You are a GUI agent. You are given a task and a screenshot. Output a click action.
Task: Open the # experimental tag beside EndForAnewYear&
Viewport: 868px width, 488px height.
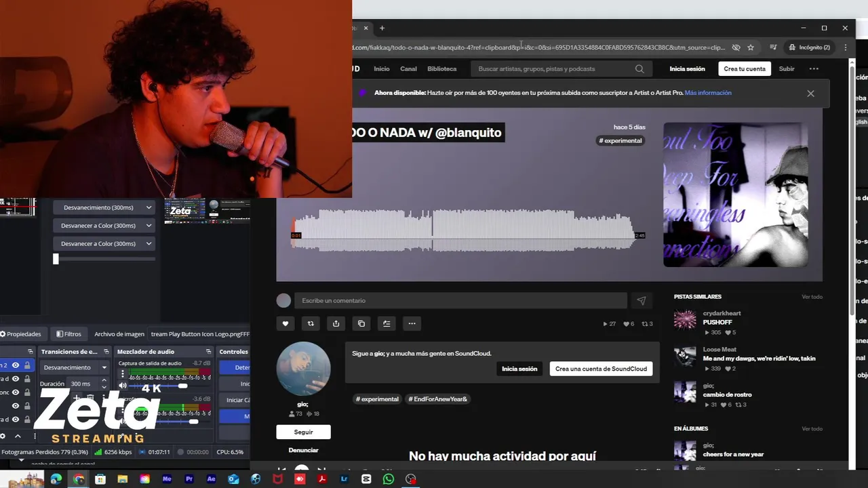(377, 399)
